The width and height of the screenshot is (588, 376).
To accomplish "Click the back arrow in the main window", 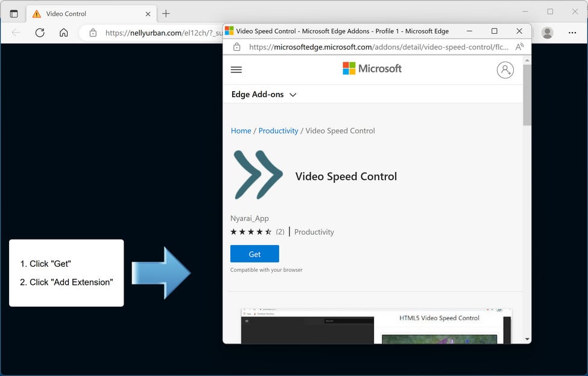I will click(16, 33).
